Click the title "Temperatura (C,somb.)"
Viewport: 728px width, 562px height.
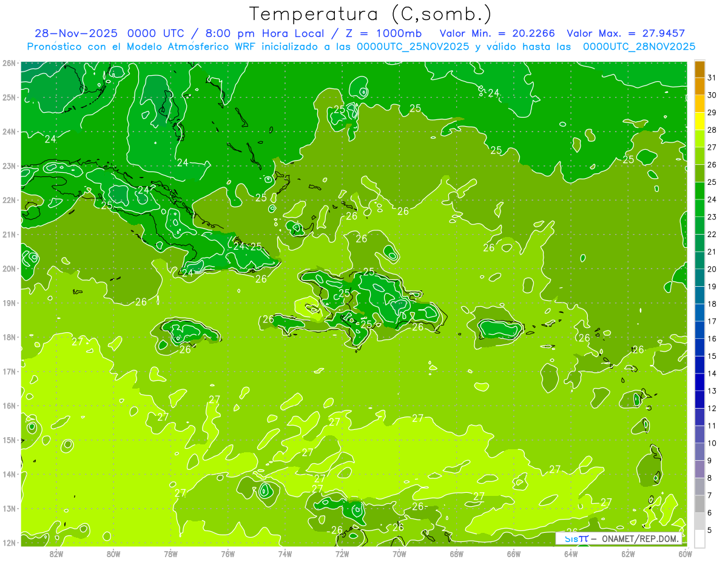[371, 14]
